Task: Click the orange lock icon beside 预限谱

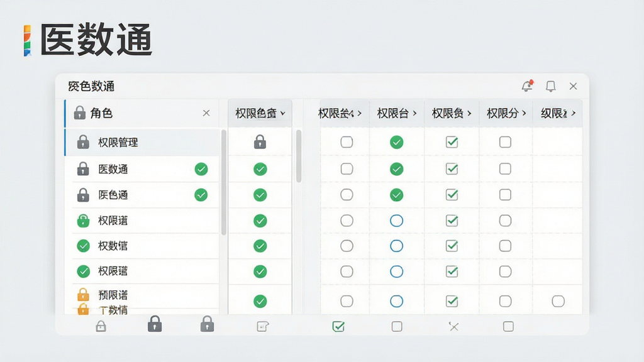Action: [83, 294]
